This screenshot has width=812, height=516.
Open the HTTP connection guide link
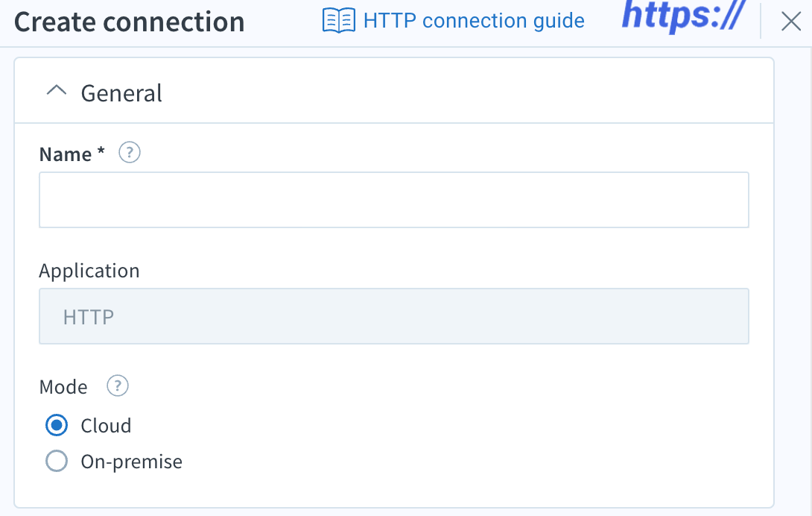point(474,21)
